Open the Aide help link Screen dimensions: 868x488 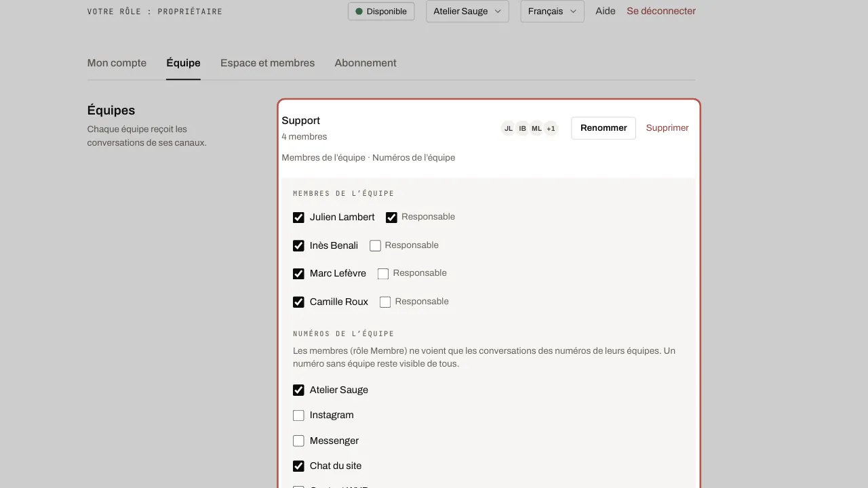(x=606, y=11)
